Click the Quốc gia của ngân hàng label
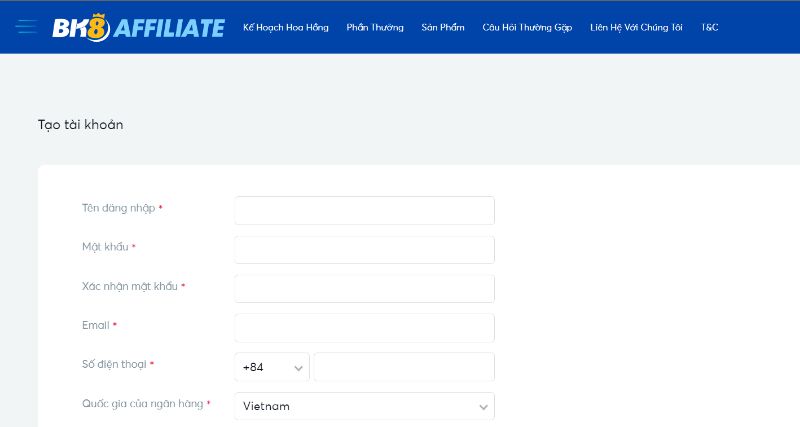Screen dimensions: 800x427 pos(142,404)
